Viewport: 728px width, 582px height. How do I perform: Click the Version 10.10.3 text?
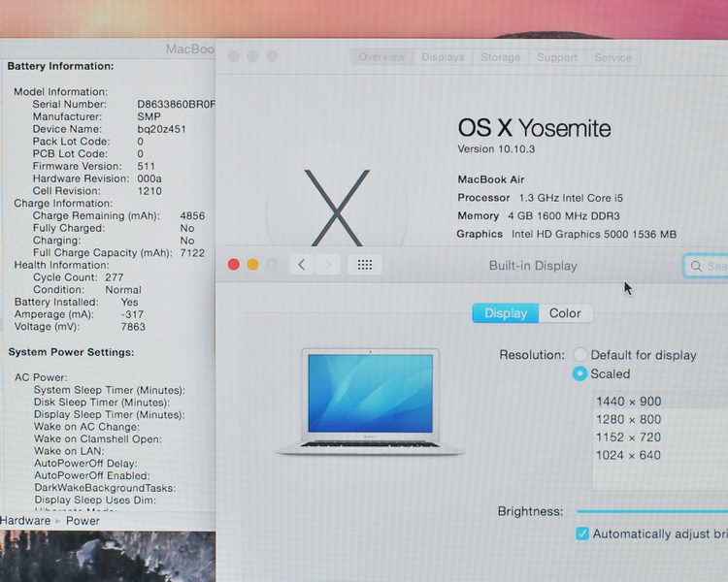[x=496, y=149]
